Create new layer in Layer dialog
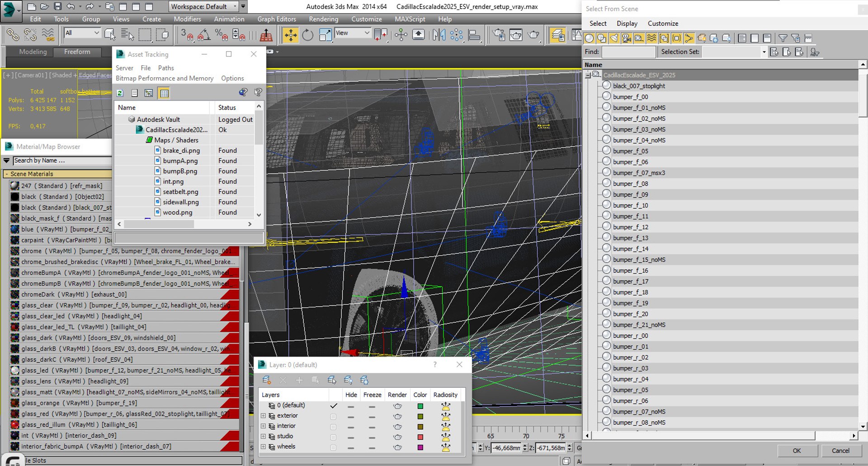This screenshot has width=868, height=466. tap(267, 380)
